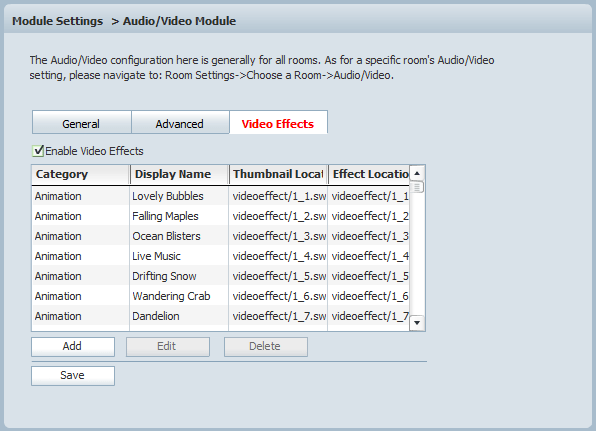The width and height of the screenshot is (596, 431).
Task: Click Animation category in Drifting Snow row
Action: click(58, 276)
